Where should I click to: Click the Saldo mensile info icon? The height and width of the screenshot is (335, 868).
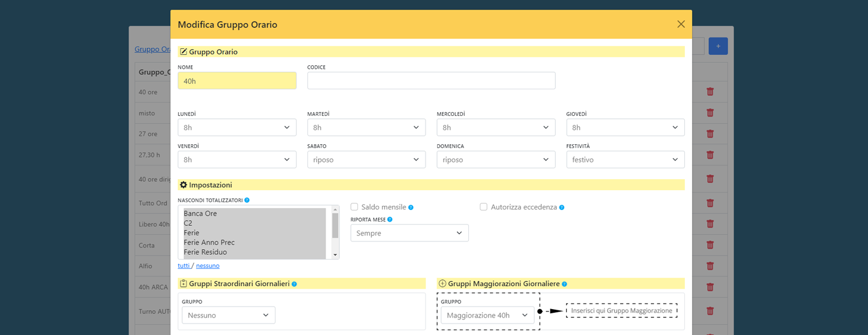point(411,207)
